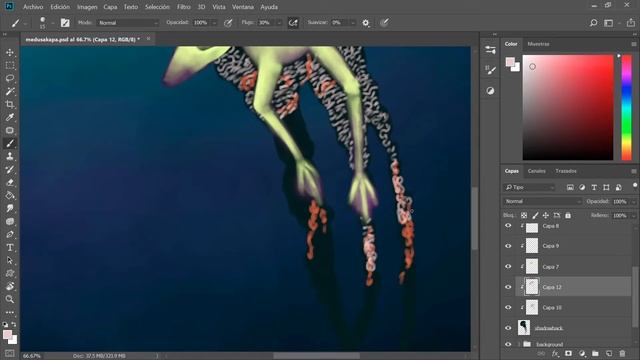This screenshot has height=360, width=640.
Task: Hide the background group
Action: 508,344
